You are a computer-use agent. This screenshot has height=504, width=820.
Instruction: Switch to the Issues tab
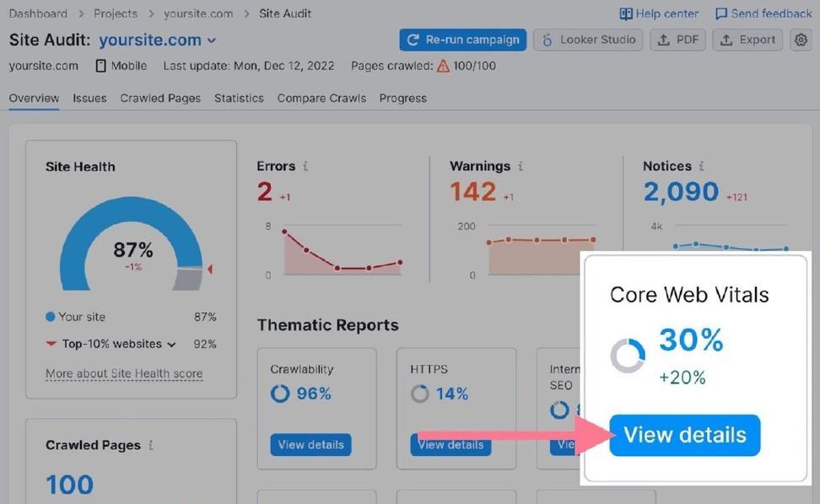point(89,99)
